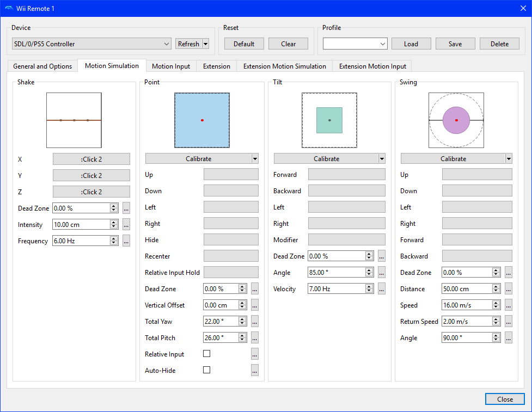Decrease Tilt Velocity with down arrow
532x412 pixels.
[369, 291]
